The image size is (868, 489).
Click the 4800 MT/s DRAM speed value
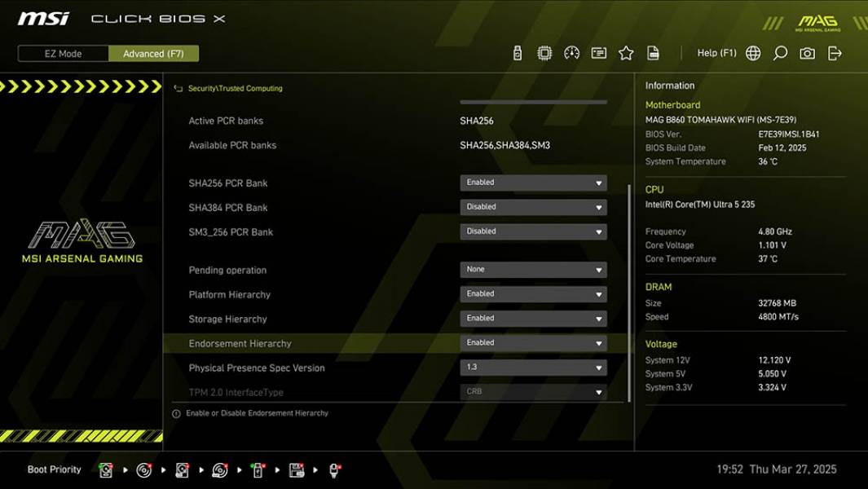778,317
